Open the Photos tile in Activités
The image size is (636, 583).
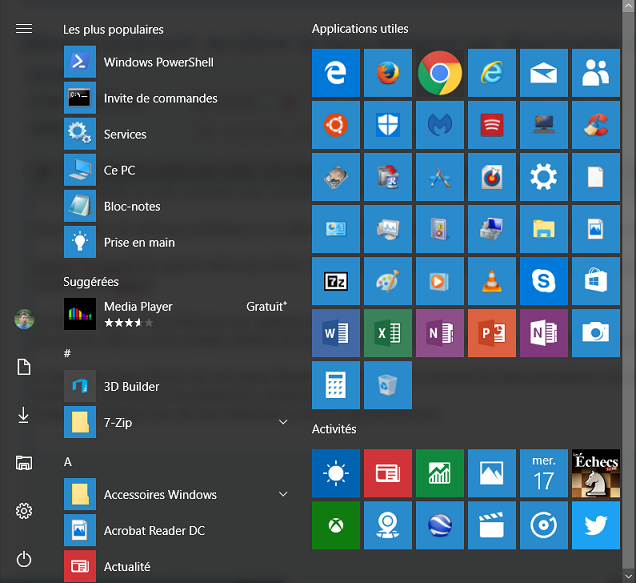(x=492, y=473)
